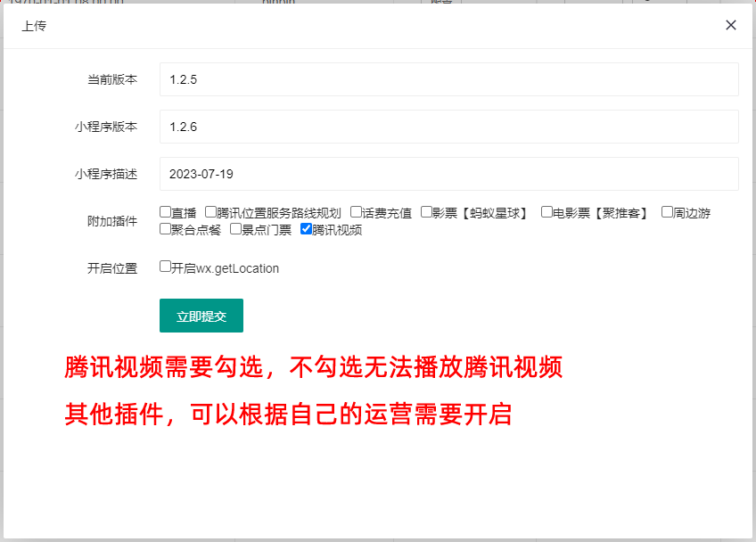The height and width of the screenshot is (542, 756).
Task: Click the 小程序描述 label
Action: (x=106, y=174)
